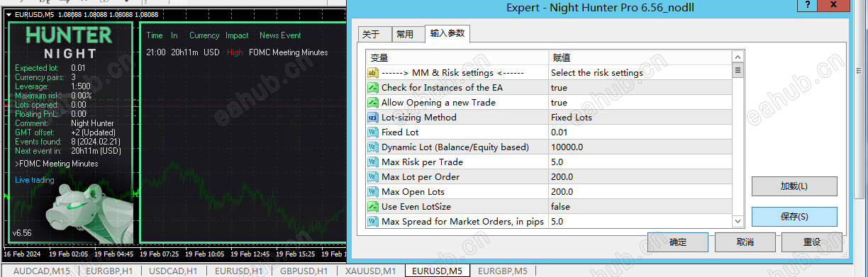The image size is (868, 277).
Task: Click the '>FOMC Meeting Minutes' line in Hunter panel
Action: 57,164
